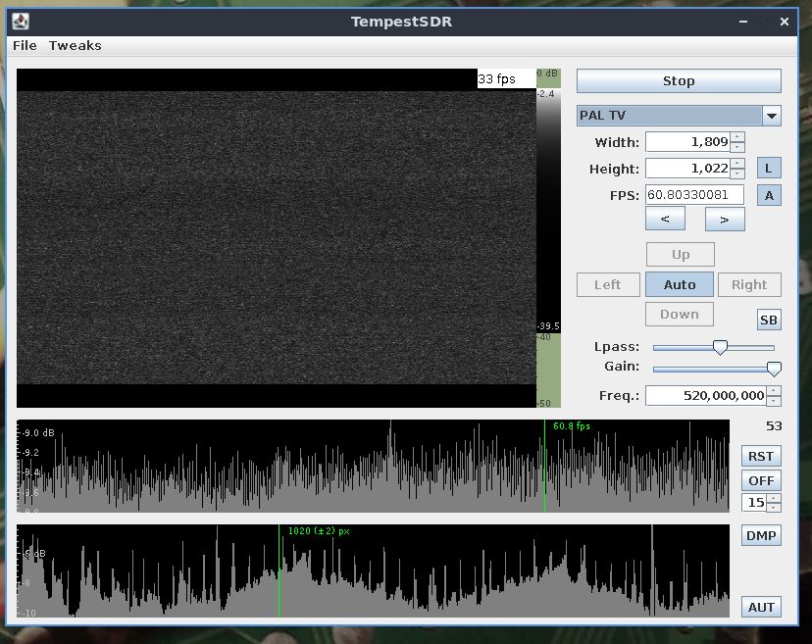
Task: Open the Tweaks menu
Action: [75, 45]
